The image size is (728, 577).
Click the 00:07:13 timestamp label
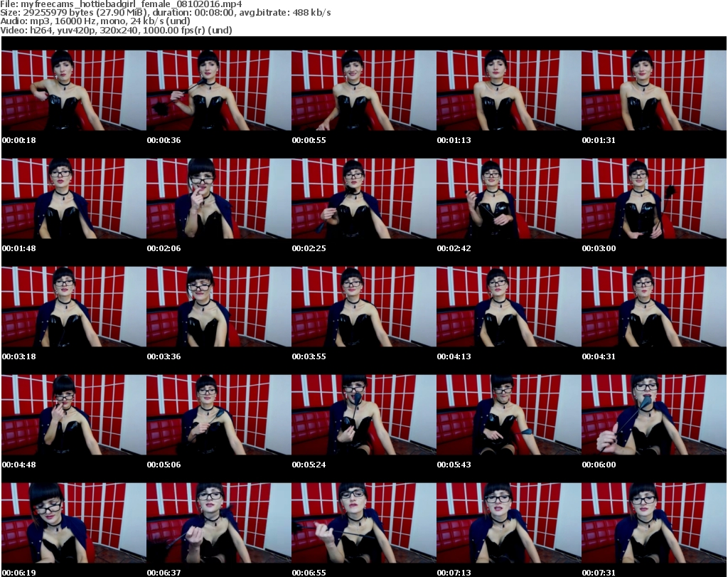pyautogui.click(x=454, y=573)
